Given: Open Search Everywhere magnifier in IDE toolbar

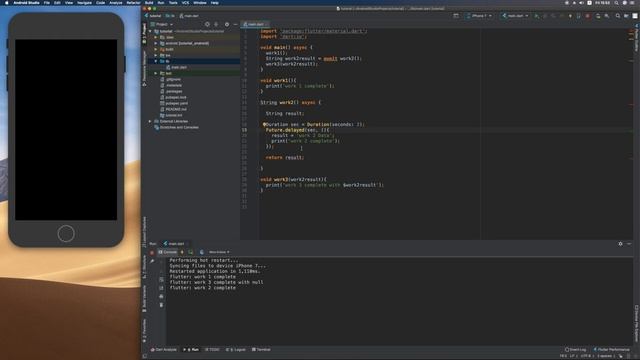Looking at the screenshot, I should pos(618,16).
